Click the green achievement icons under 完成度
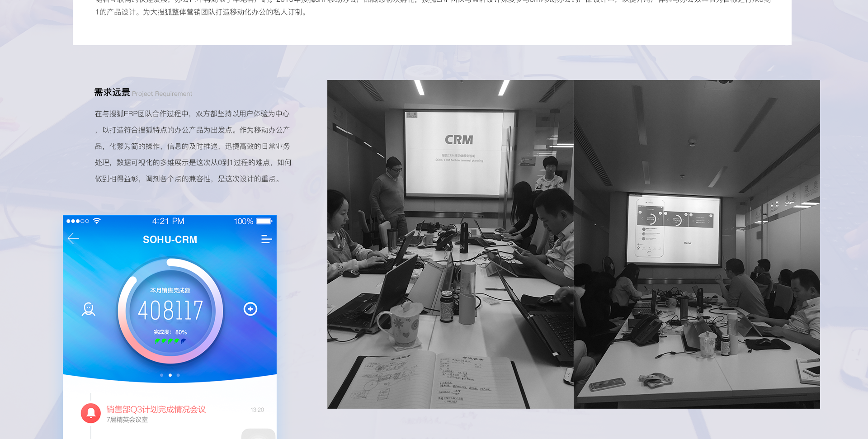Screen dimensions: 868x439 pos(170,341)
